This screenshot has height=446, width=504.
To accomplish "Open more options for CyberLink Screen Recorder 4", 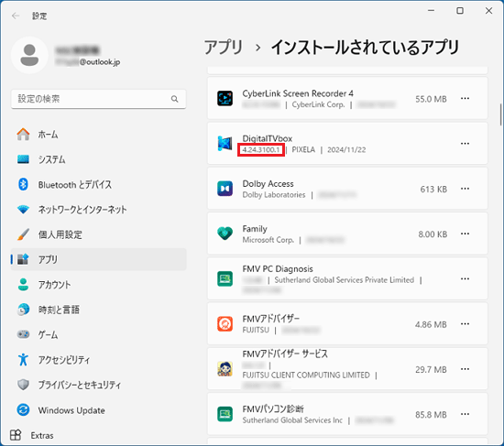I will pyautogui.click(x=465, y=98).
